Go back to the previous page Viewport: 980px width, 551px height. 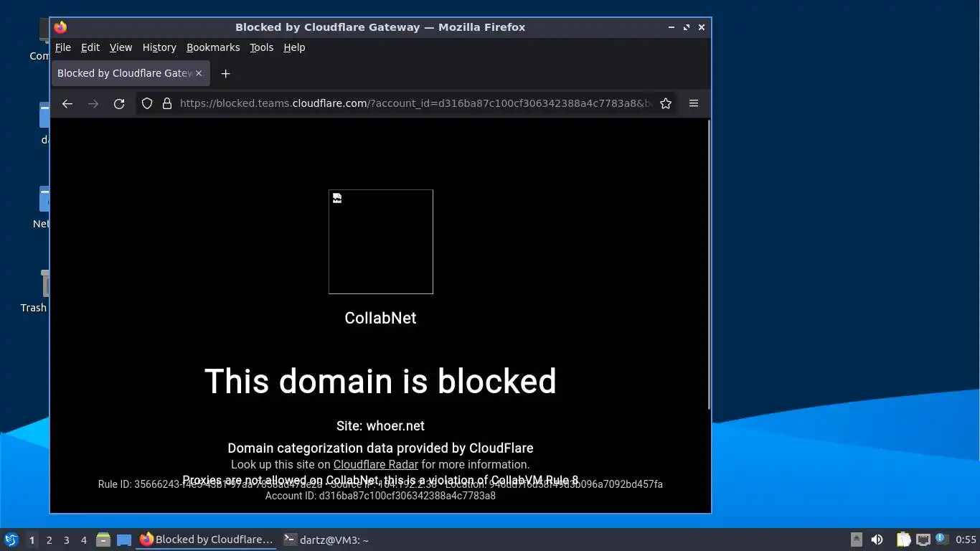pyautogui.click(x=67, y=103)
